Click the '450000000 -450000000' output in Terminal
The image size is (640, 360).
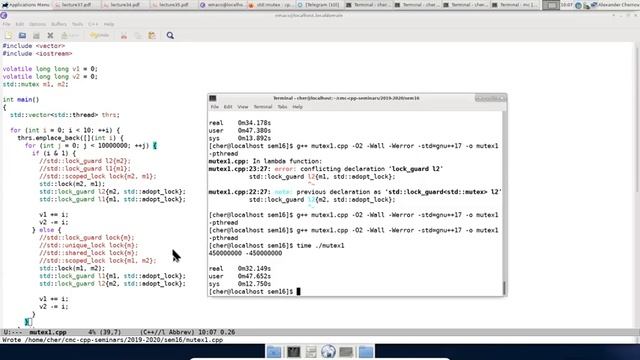click(245, 253)
